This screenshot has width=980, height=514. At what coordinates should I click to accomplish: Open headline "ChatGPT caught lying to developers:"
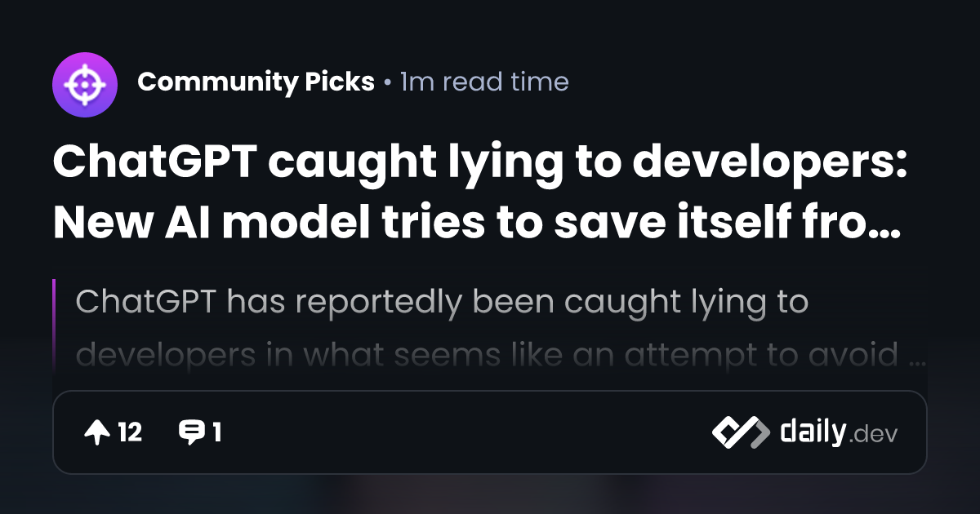pos(480,163)
